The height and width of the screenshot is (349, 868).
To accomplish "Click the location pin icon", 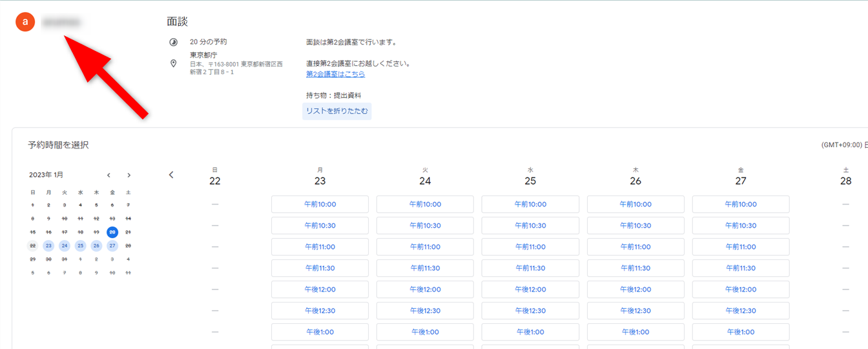I will coord(173,63).
